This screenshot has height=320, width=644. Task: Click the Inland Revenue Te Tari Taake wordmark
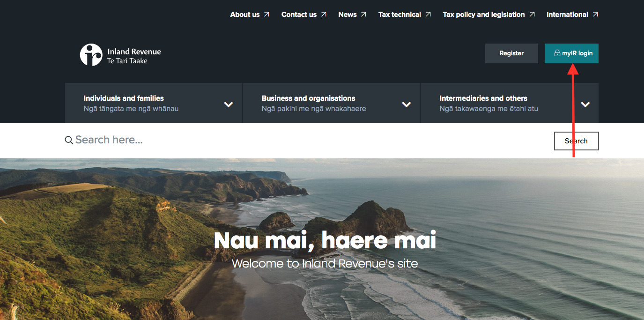pyautogui.click(x=134, y=56)
